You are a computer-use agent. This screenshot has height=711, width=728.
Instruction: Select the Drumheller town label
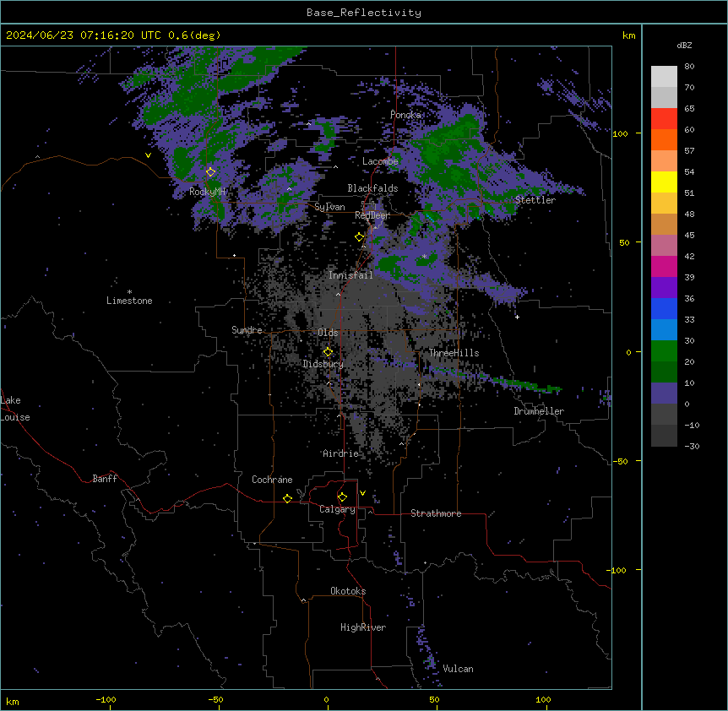[x=539, y=411]
